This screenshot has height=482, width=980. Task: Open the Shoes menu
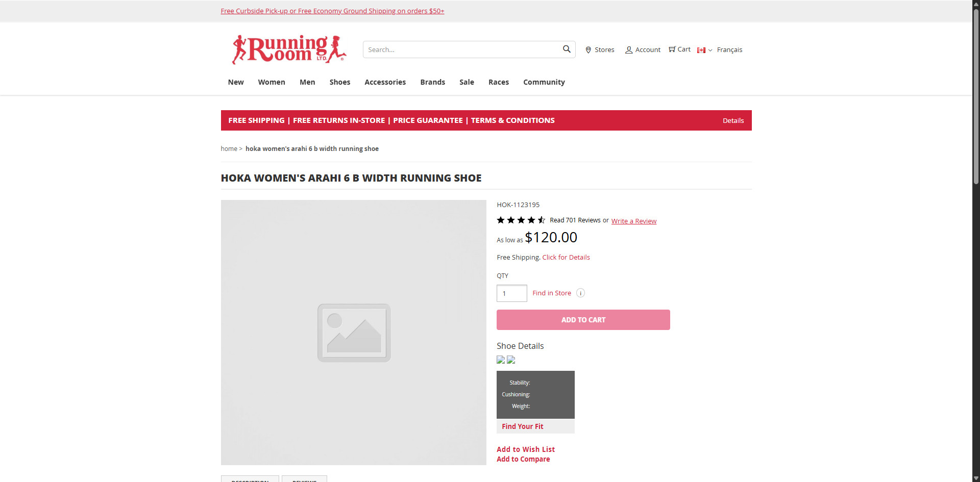[x=340, y=82]
